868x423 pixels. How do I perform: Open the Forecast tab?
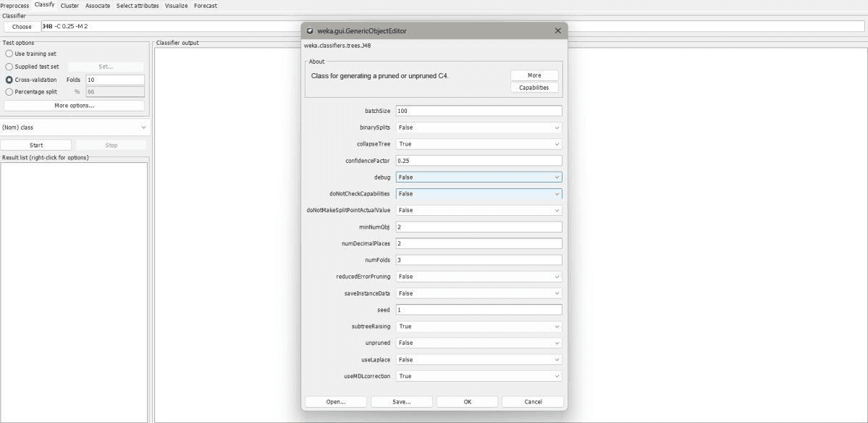point(206,6)
